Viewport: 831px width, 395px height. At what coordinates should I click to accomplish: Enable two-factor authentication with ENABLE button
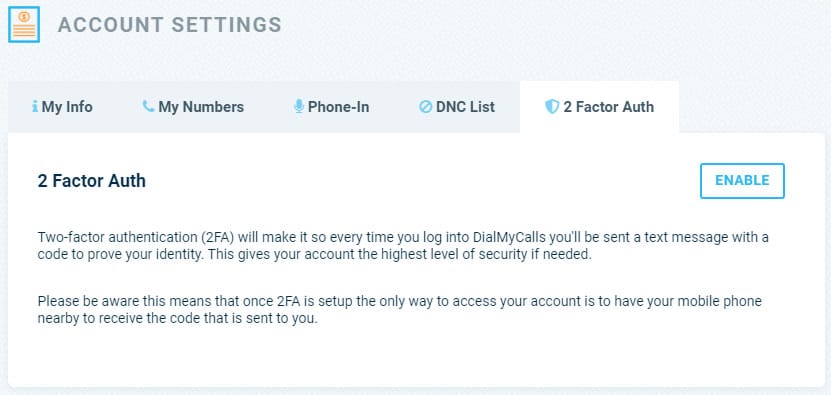click(742, 181)
